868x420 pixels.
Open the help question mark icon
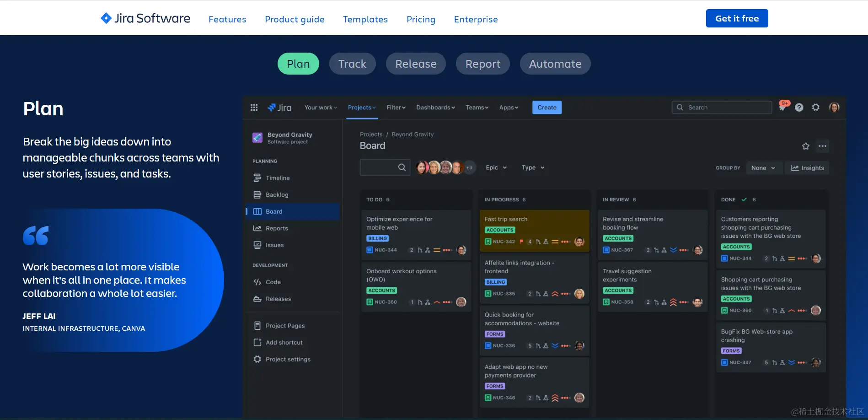coord(799,108)
